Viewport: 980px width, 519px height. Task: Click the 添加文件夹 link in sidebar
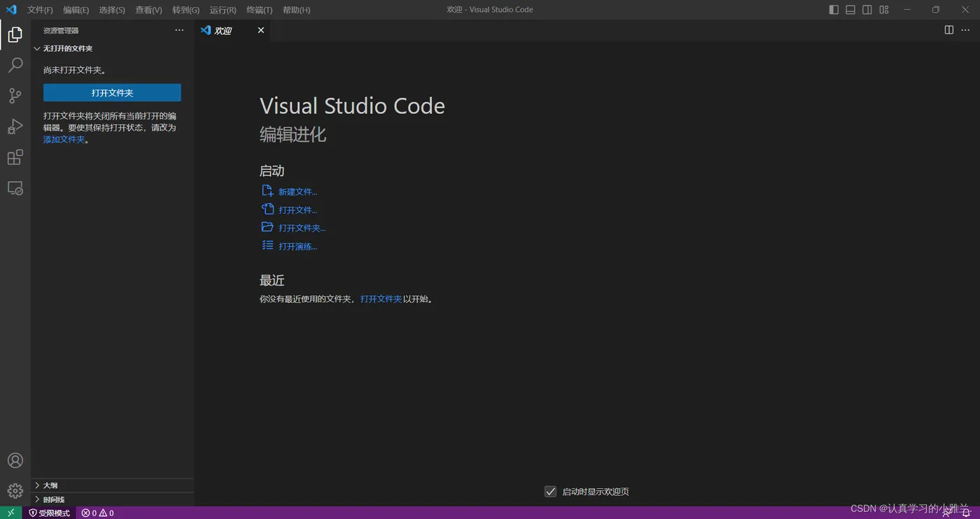click(64, 139)
